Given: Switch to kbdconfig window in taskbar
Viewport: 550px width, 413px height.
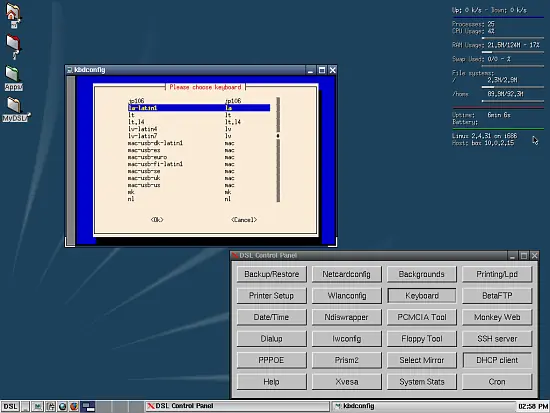Looking at the screenshot, I should point(423,406).
